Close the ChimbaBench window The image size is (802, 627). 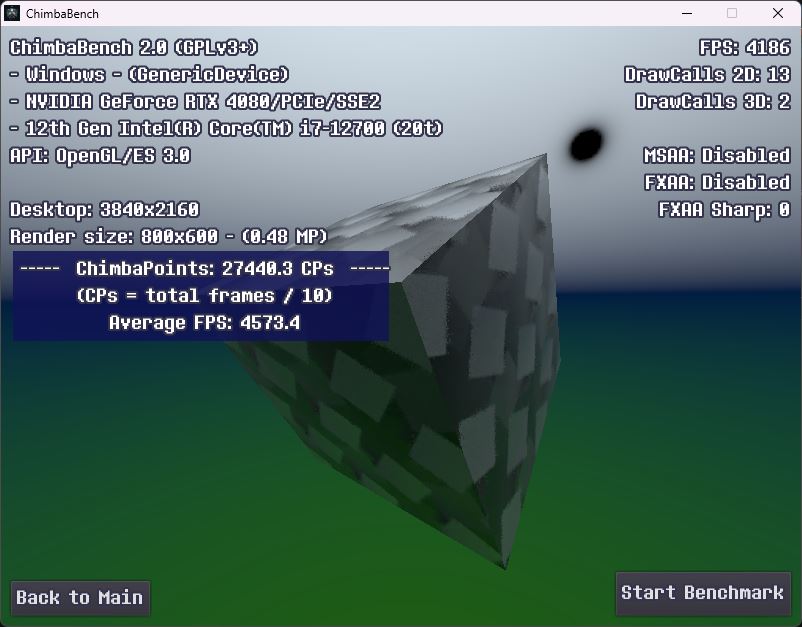778,13
